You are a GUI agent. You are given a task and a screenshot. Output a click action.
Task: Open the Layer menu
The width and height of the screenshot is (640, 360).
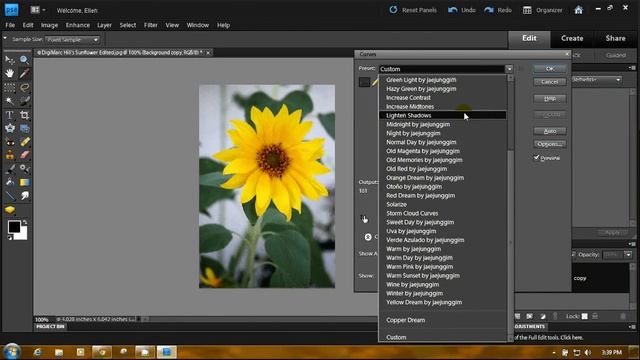(x=104, y=25)
